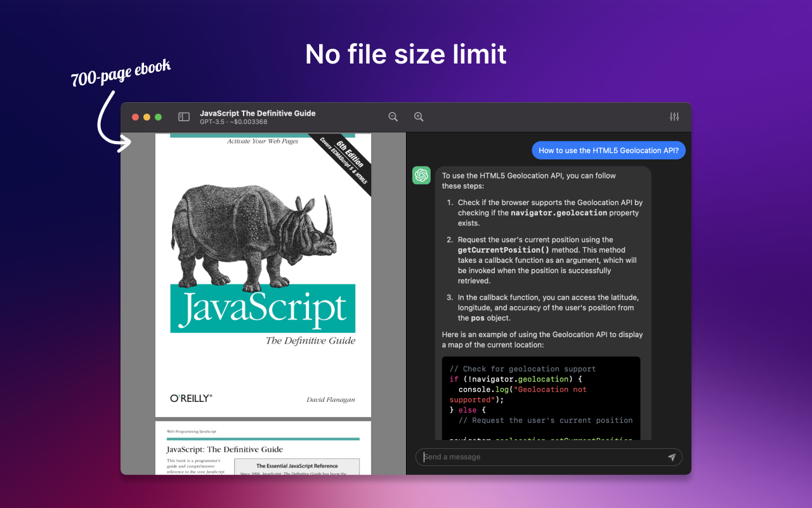Click the zoom out magnifier icon
Viewport: 812px width, 508px height.
pos(393,117)
